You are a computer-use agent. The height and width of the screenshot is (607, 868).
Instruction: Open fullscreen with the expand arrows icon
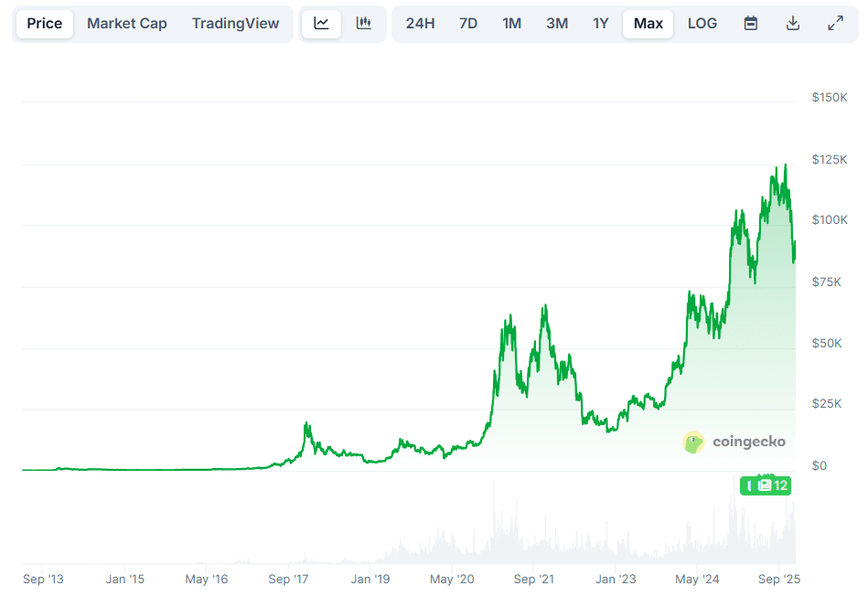[835, 23]
